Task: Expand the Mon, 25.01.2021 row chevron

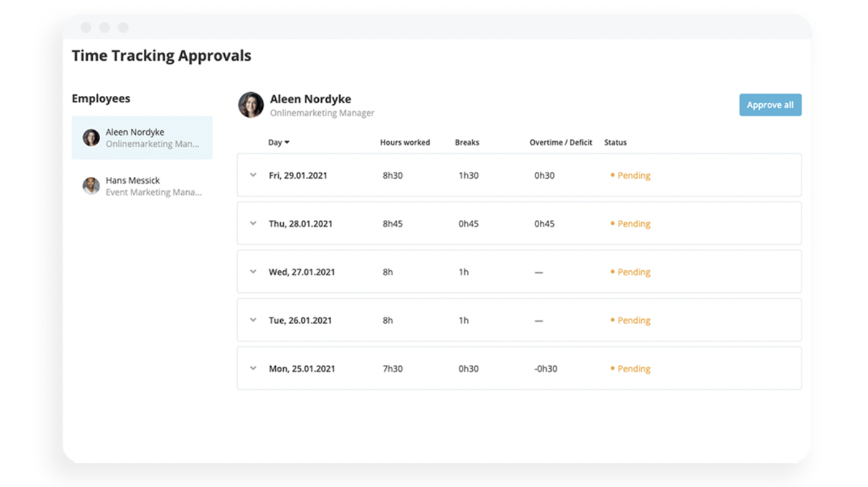Action: point(253,368)
